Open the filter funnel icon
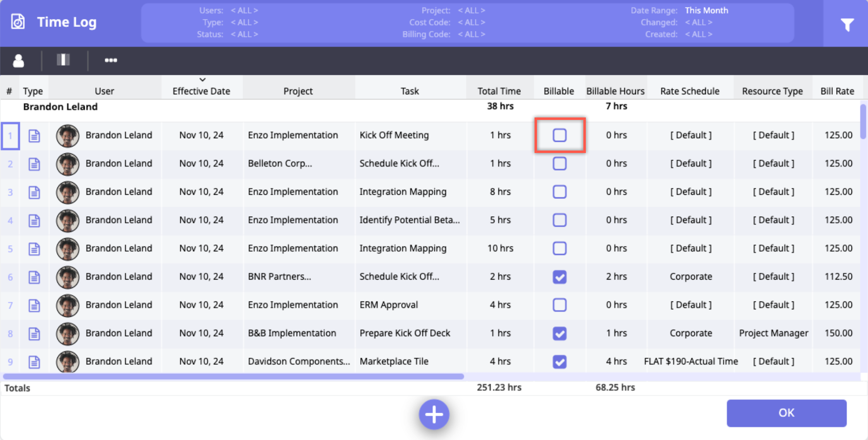The image size is (868, 440). 846,25
